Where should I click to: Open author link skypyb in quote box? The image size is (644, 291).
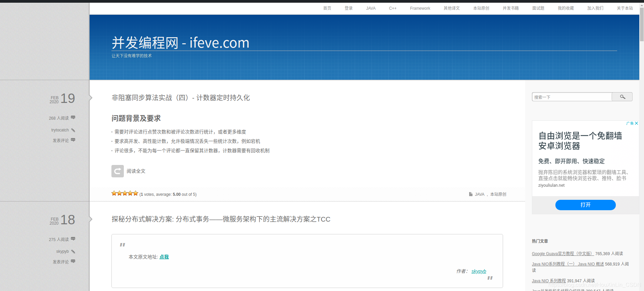479,271
